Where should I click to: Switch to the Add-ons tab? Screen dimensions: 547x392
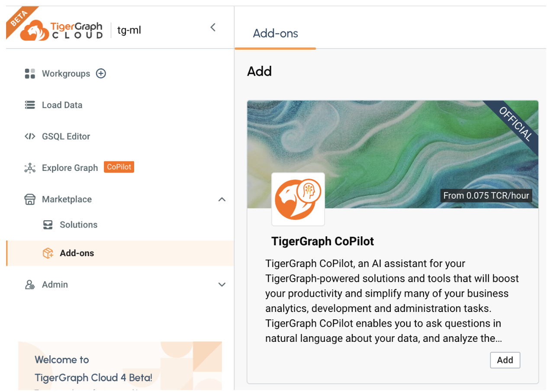(x=275, y=33)
